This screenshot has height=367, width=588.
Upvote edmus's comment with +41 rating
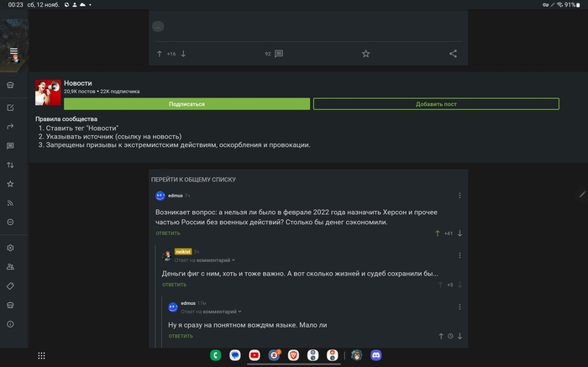click(438, 233)
